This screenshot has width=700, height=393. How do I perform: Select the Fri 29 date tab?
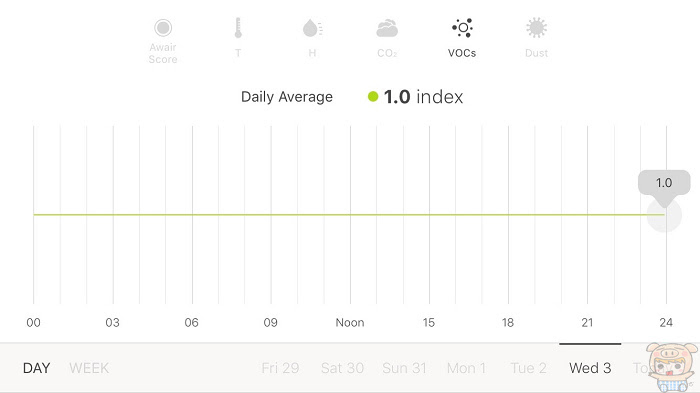280,368
